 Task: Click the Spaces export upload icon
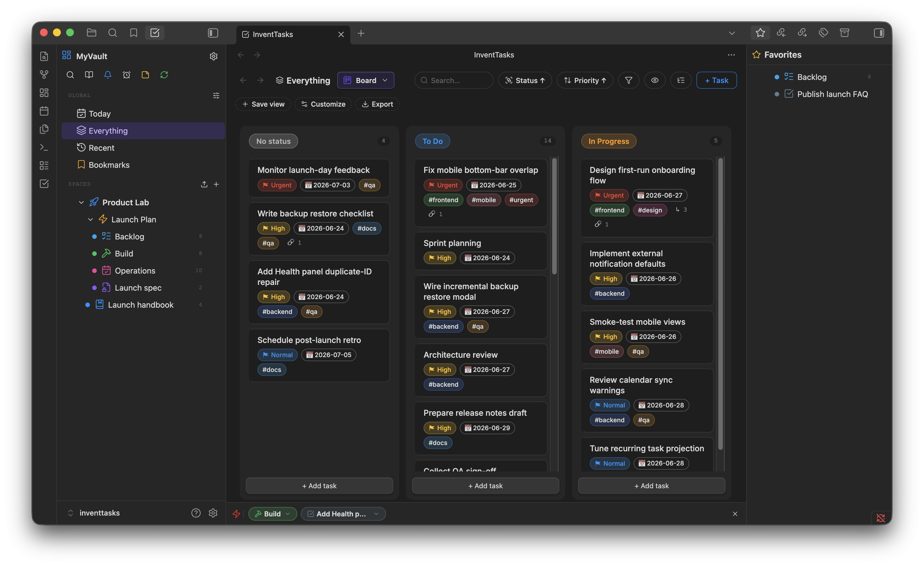tap(204, 184)
